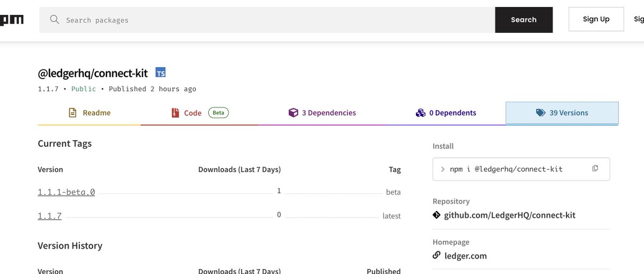This screenshot has height=274, width=644.
Task: Switch to the Code tab
Action: point(200,113)
